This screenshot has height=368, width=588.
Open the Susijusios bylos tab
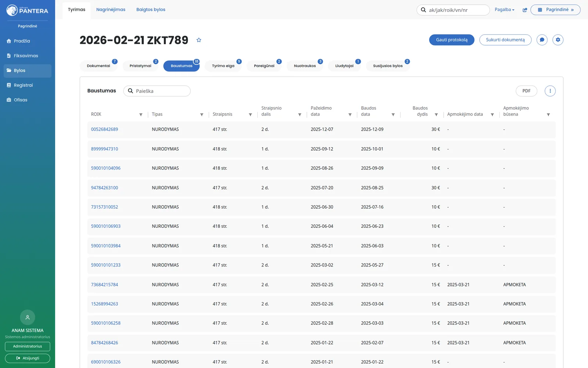point(388,66)
